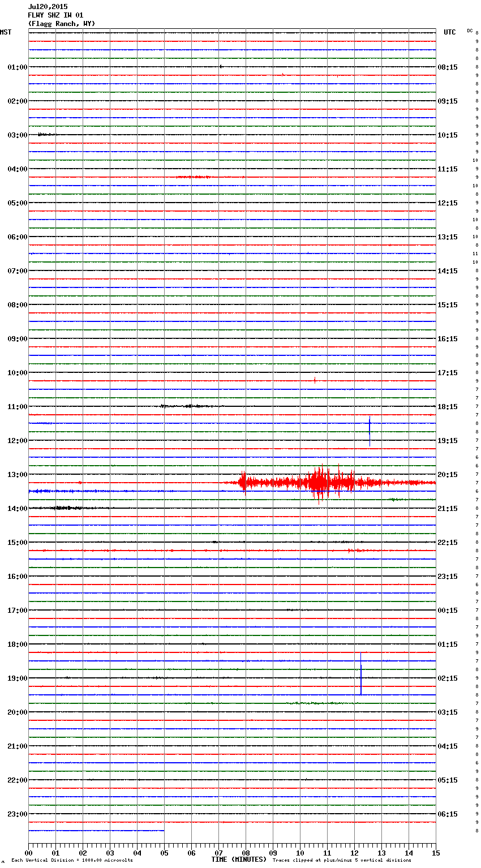
Task: Click the TIME (MINUTES) axis title
Action: [239, 860]
